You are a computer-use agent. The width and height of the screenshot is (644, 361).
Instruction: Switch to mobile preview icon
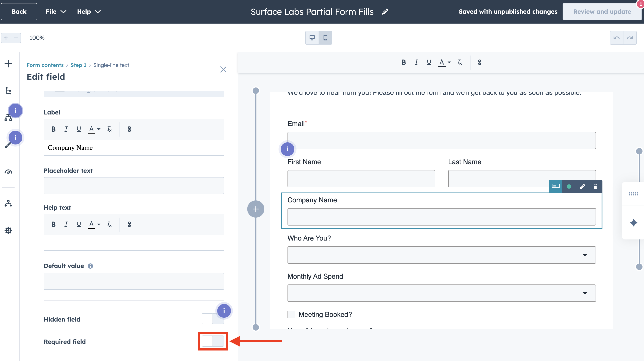click(x=325, y=38)
